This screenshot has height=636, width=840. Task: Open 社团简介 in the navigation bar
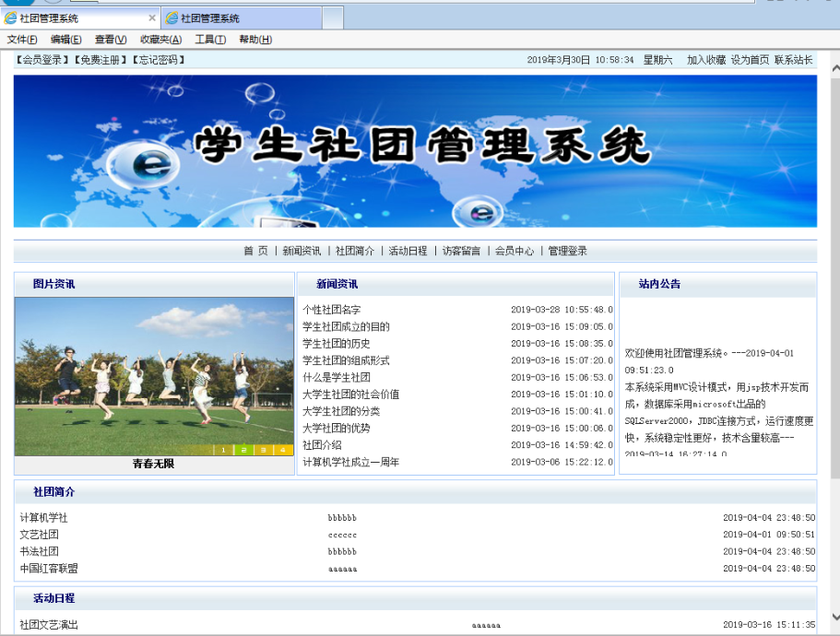tap(355, 251)
